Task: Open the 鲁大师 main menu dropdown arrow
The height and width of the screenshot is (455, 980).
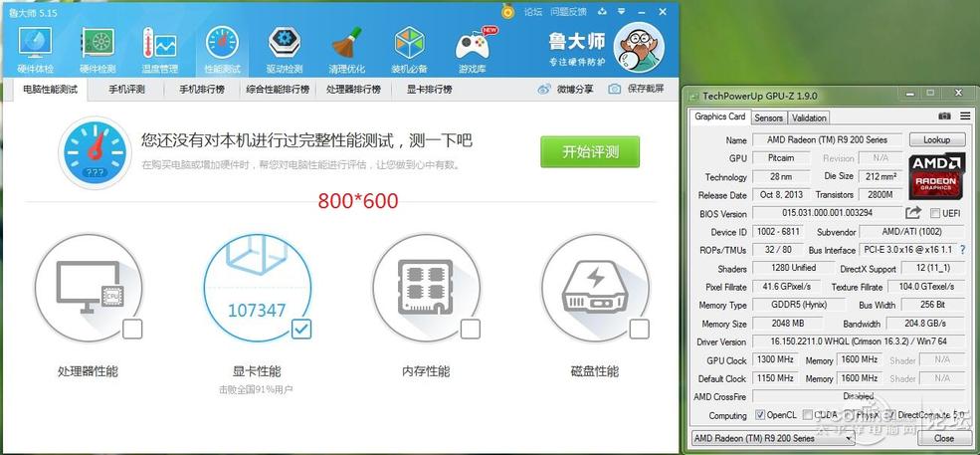Action: click(x=621, y=11)
